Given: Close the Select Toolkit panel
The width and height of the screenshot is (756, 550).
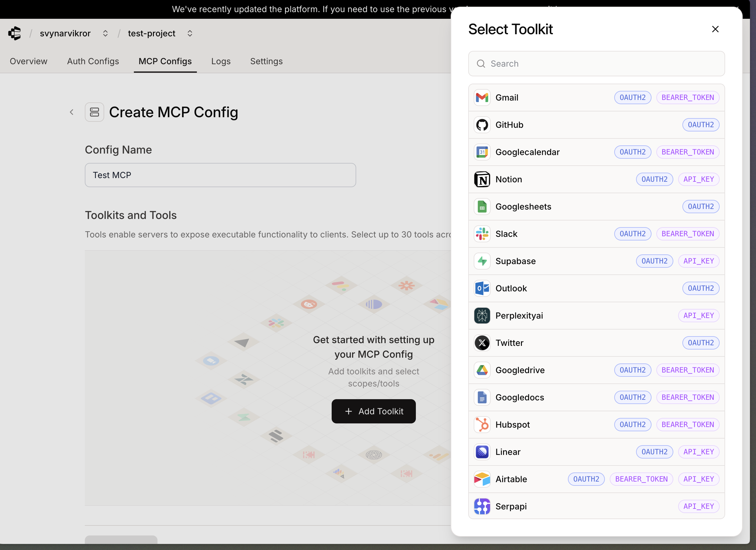Looking at the screenshot, I should click(x=715, y=29).
